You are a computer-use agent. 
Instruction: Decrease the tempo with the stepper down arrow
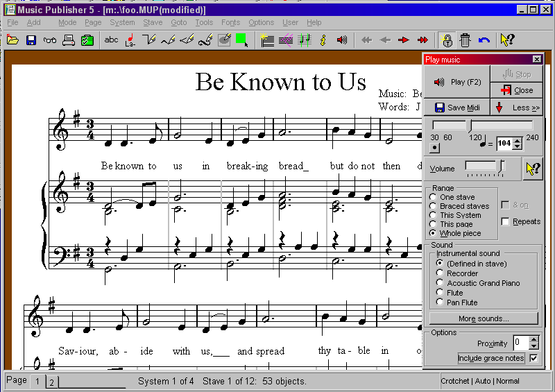518,146
